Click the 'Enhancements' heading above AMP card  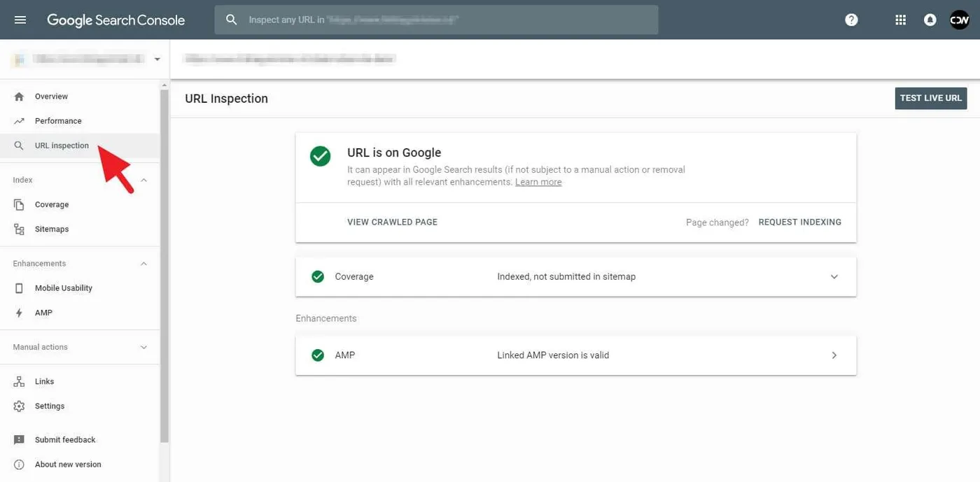click(x=326, y=318)
